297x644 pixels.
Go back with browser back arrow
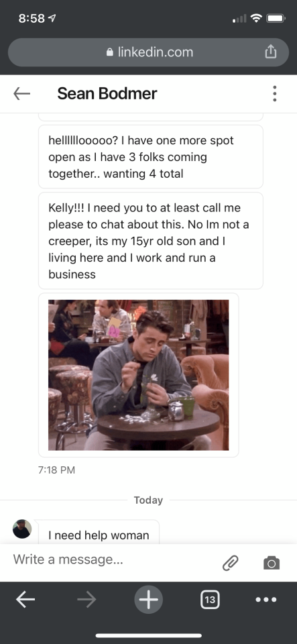point(25,600)
